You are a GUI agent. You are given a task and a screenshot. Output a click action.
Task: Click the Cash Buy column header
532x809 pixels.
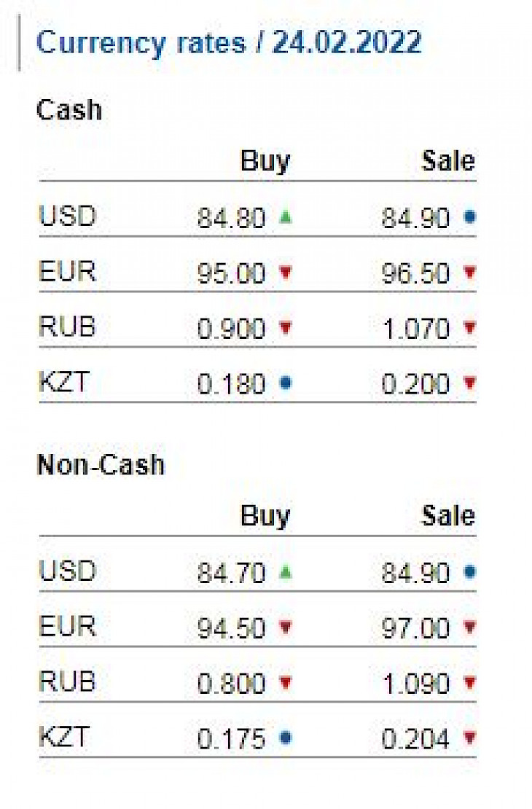coord(265,162)
